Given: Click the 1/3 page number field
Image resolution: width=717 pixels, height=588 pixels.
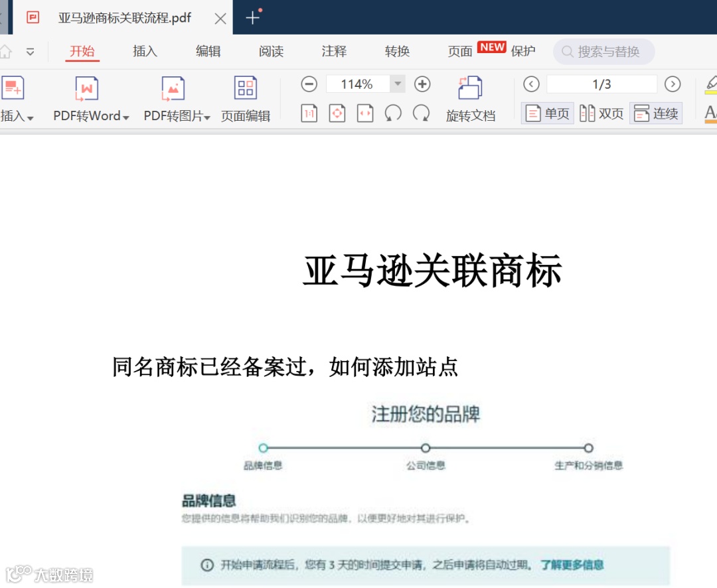Looking at the screenshot, I should pos(601,84).
